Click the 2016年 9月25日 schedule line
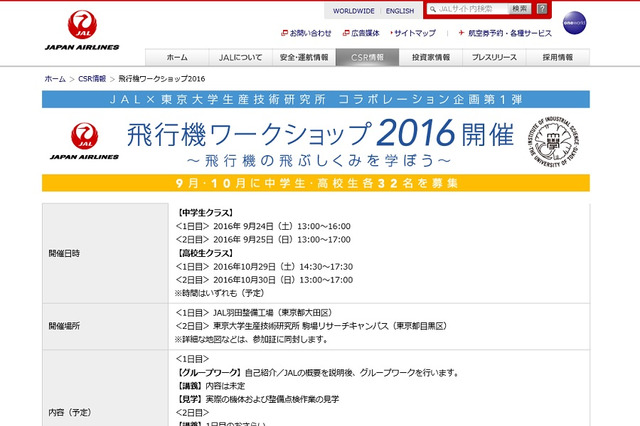Screen dimensions: 640x426 click(263, 240)
